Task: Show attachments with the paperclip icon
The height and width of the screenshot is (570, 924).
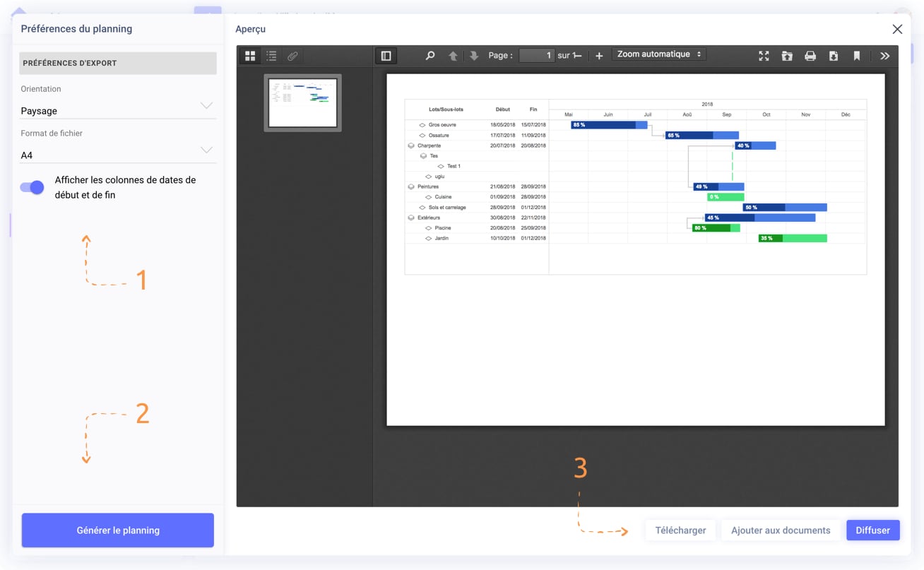Action: 292,56
